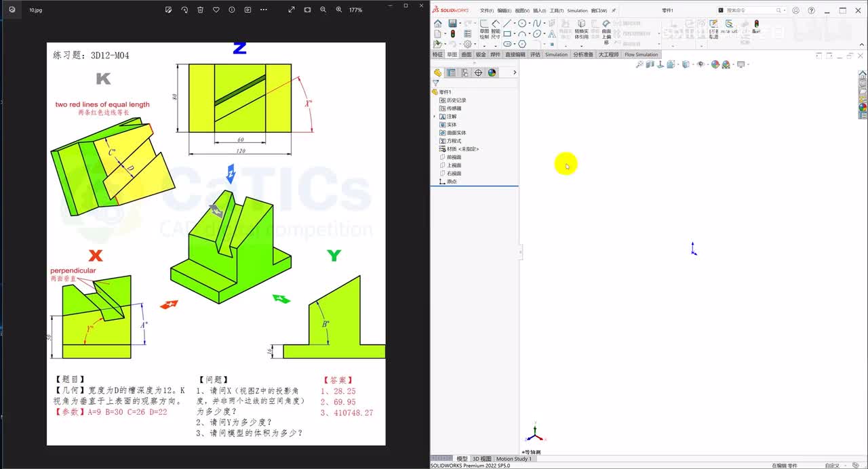The height and width of the screenshot is (469, 868).
Task: Favorite the image with the heart icon
Action: (x=216, y=9)
